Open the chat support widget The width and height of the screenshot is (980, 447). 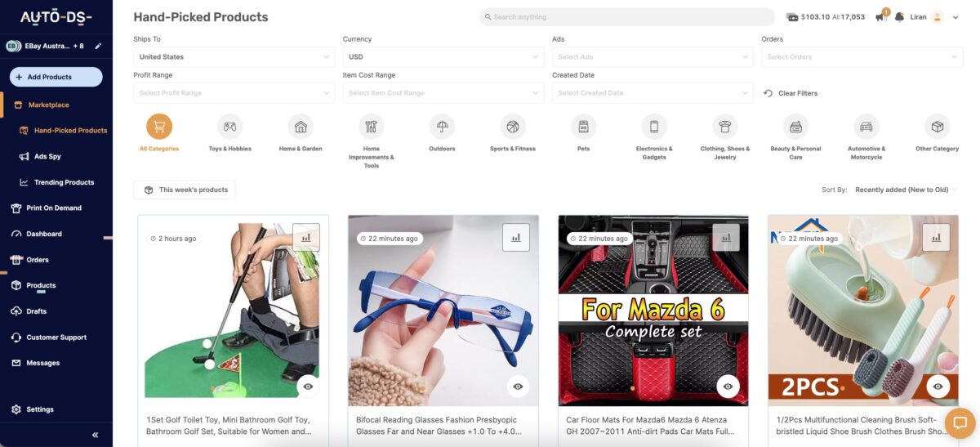tap(960, 423)
